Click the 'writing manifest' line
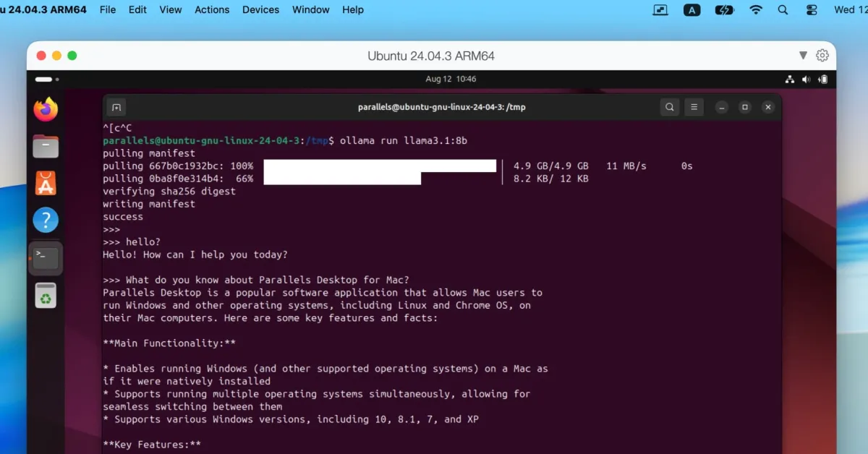The height and width of the screenshot is (454, 868). pos(149,204)
